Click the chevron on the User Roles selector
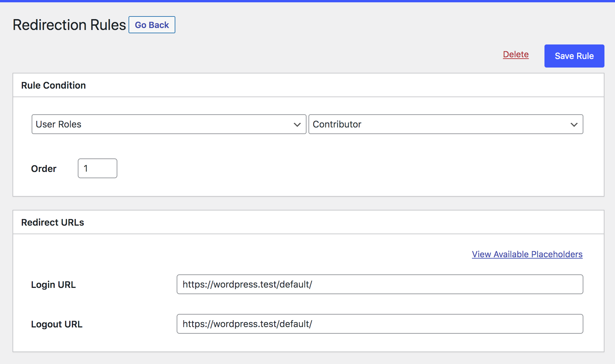The height and width of the screenshot is (364, 615). click(x=297, y=124)
